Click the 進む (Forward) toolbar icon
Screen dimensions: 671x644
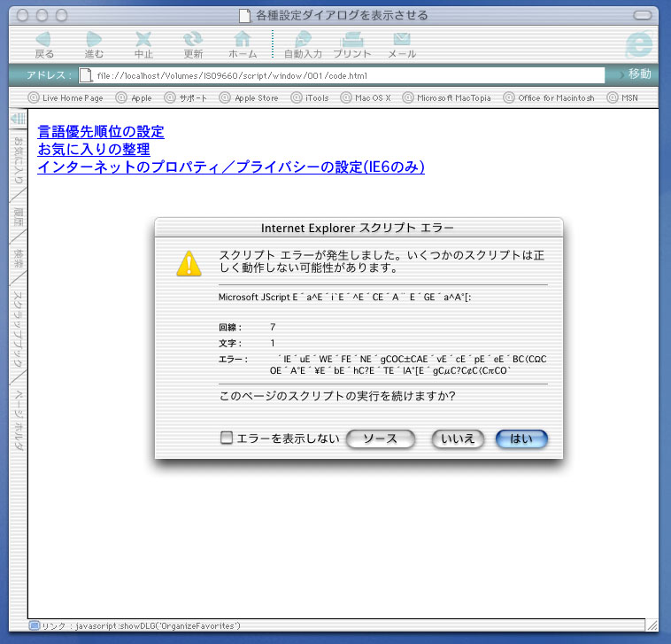94,44
